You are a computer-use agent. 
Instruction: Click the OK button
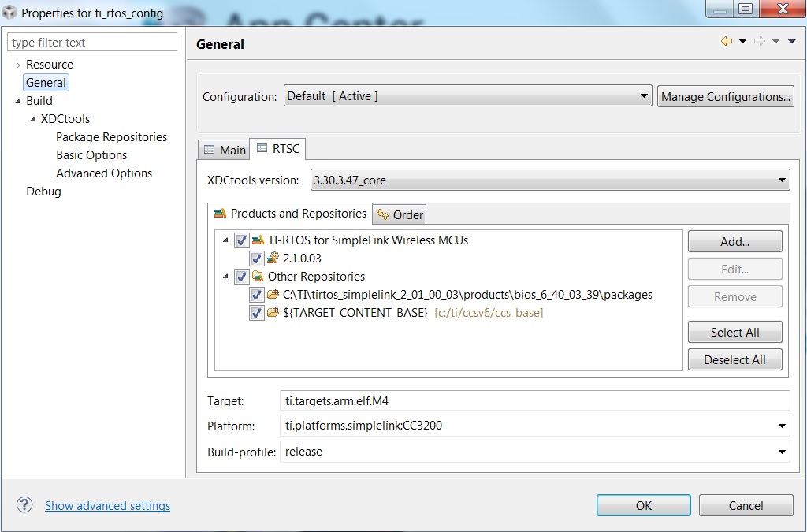click(644, 505)
